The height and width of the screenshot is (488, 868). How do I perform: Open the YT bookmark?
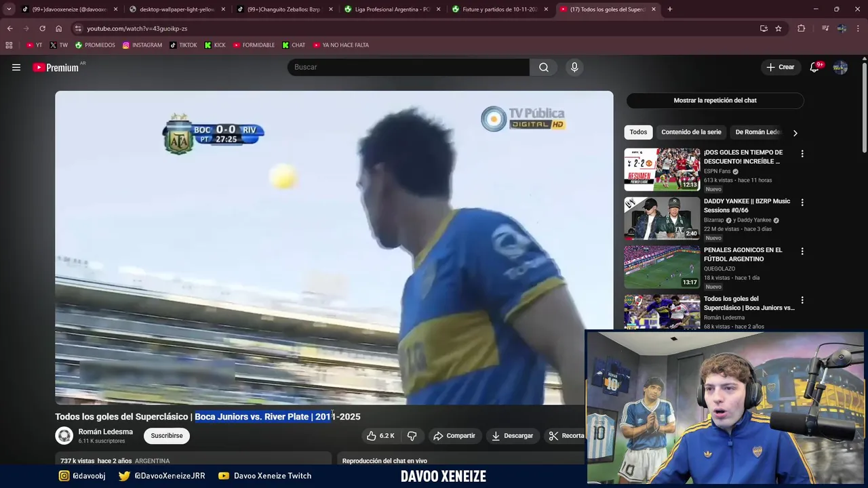coord(34,45)
